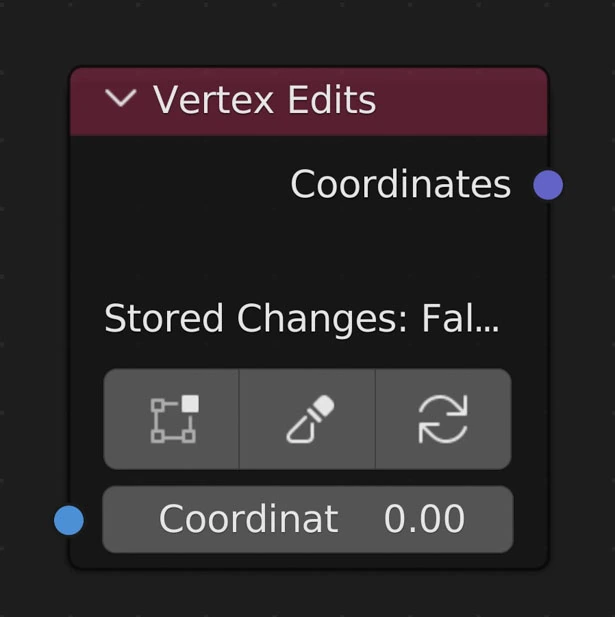Click empty canvas left of the node header
Image resolution: width=615 pixels, height=617 pixels.
[35, 100]
